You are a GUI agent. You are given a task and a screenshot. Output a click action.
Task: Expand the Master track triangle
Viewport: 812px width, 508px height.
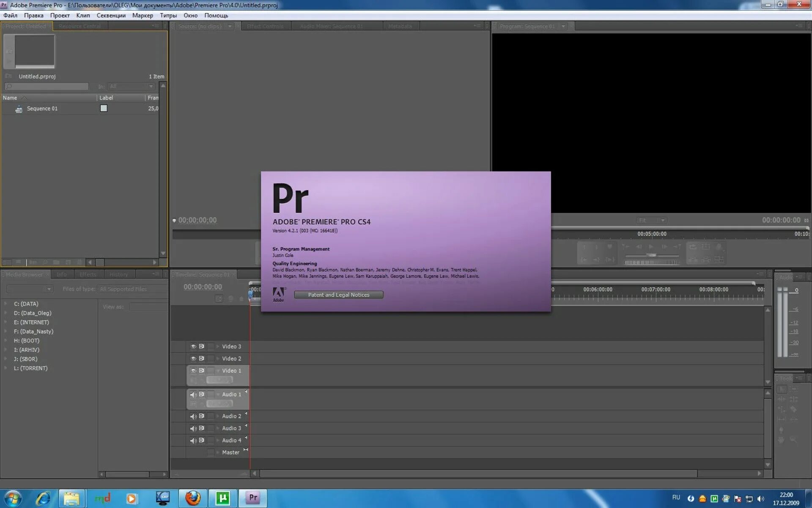coord(218,452)
